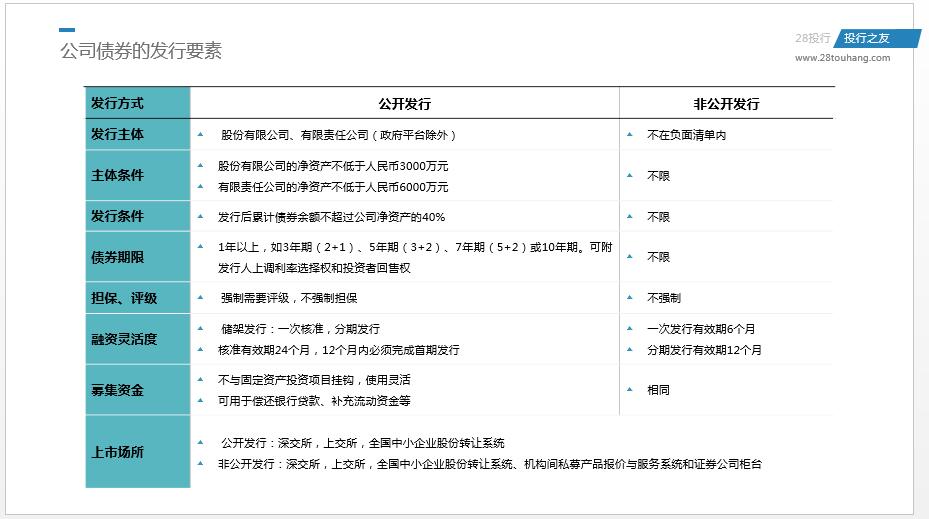The image size is (929, 519).
Task: Click text 储架发行:一次核准,分期发行
Action: (x=300, y=329)
